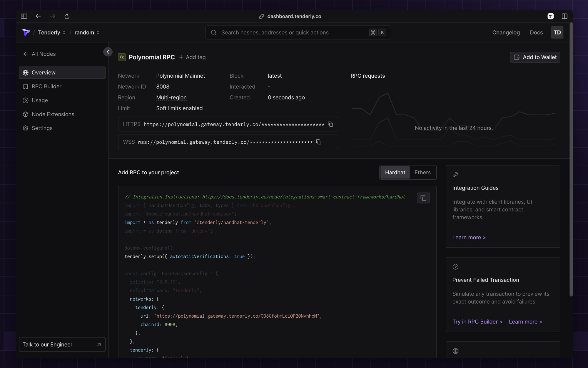Click the copy icon for WSS endpoint
Image resolution: width=588 pixels, height=368 pixels.
(x=318, y=142)
